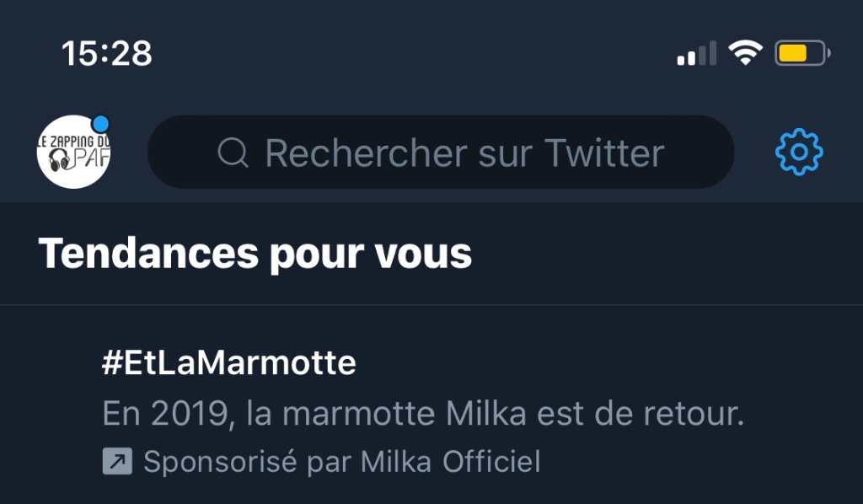Click the cellular signal strength icon
This screenshot has height=504, width=863.
697,53
